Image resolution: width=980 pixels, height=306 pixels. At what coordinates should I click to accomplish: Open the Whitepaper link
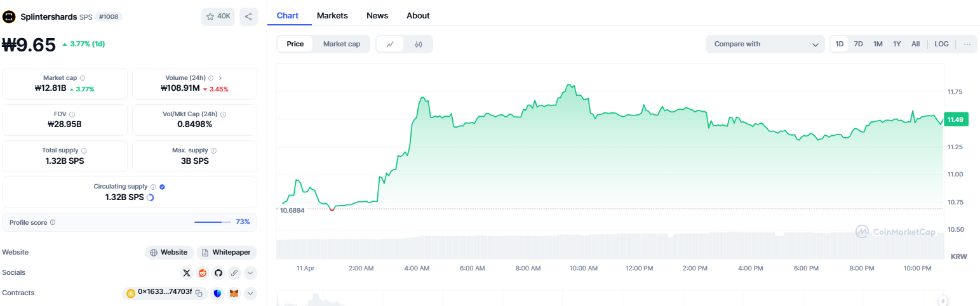(227, 253)
